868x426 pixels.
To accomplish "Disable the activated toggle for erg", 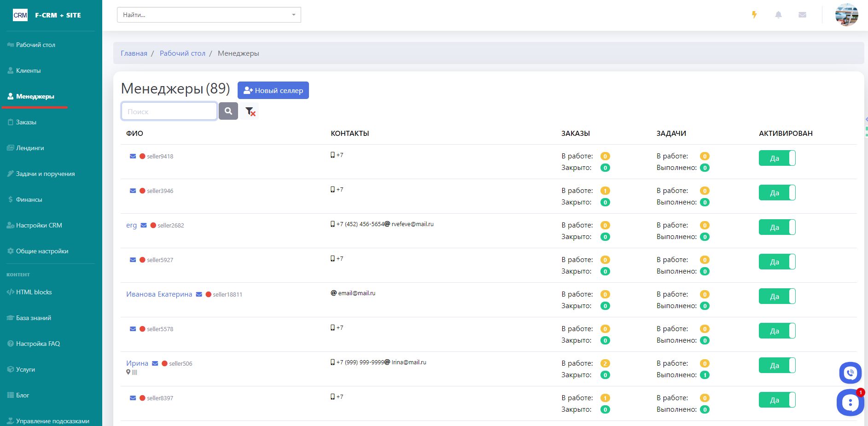I will [777, 227].
